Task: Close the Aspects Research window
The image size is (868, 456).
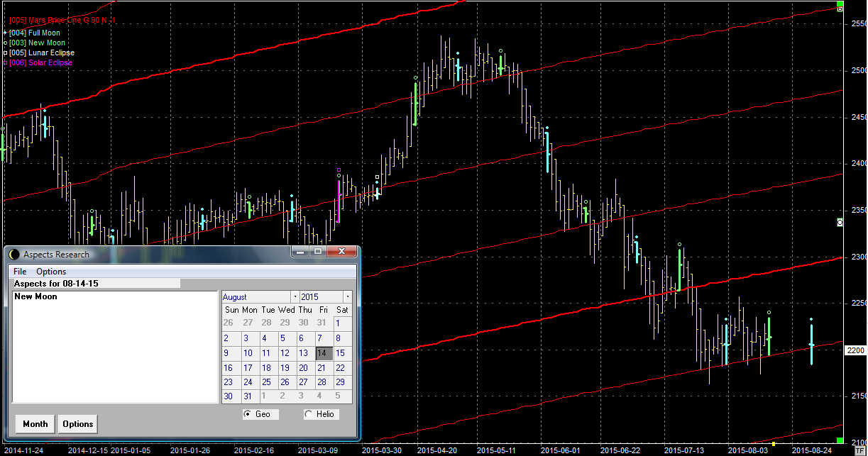Action: 341,251
